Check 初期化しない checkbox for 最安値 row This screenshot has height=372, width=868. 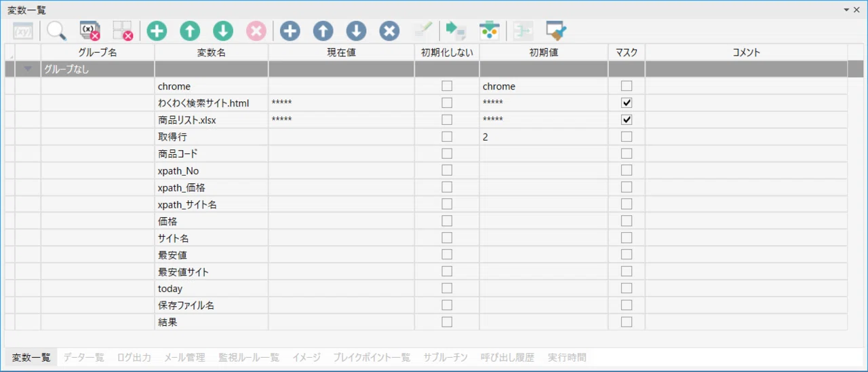point(447,255)
